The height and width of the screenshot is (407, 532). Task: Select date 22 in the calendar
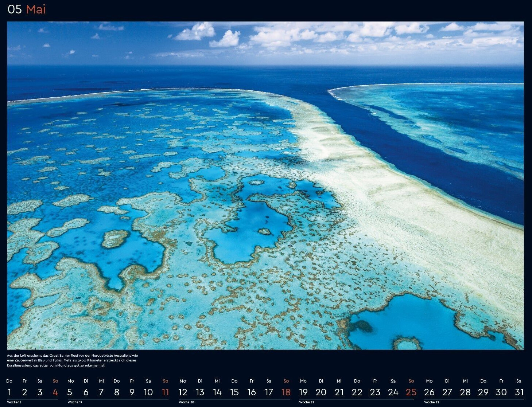coord(357,392)
